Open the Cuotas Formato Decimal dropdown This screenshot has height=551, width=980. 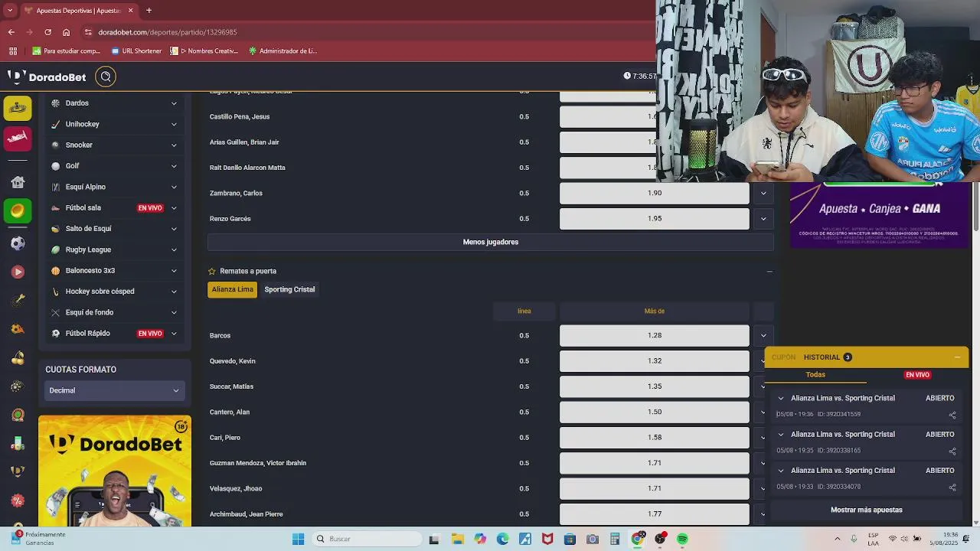click(x=114, y=390)
